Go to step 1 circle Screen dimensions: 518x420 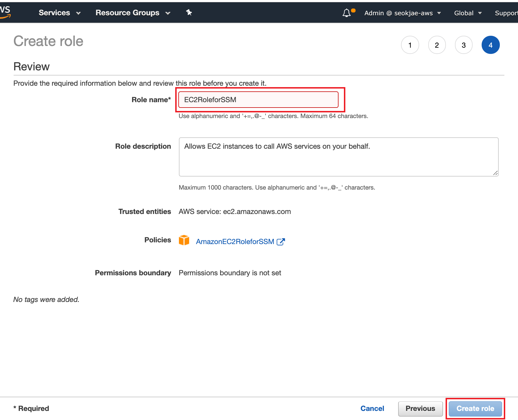pos(410,45)
